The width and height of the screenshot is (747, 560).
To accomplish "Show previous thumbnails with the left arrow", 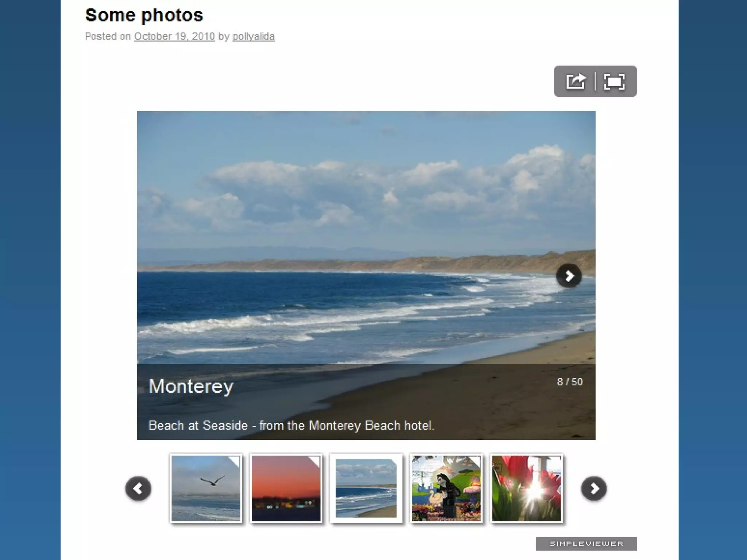I will click(x=138, y=488).
